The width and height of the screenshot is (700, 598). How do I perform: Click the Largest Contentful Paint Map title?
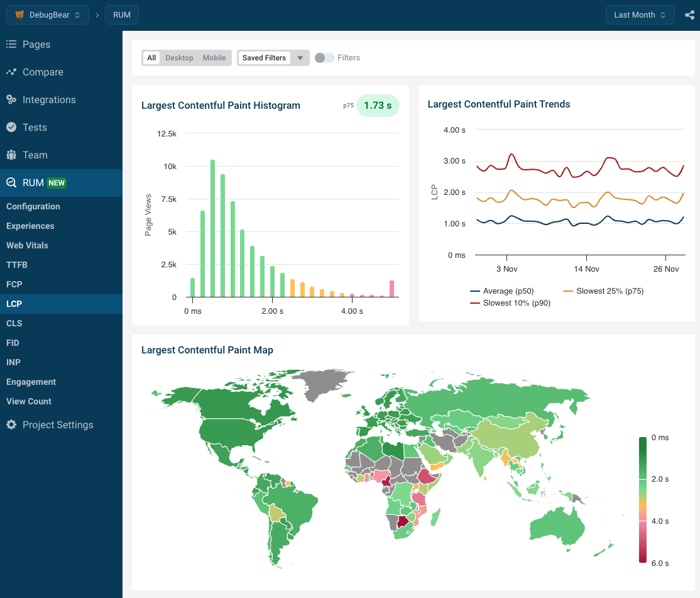pyautogui.click(x=207, y=350)
